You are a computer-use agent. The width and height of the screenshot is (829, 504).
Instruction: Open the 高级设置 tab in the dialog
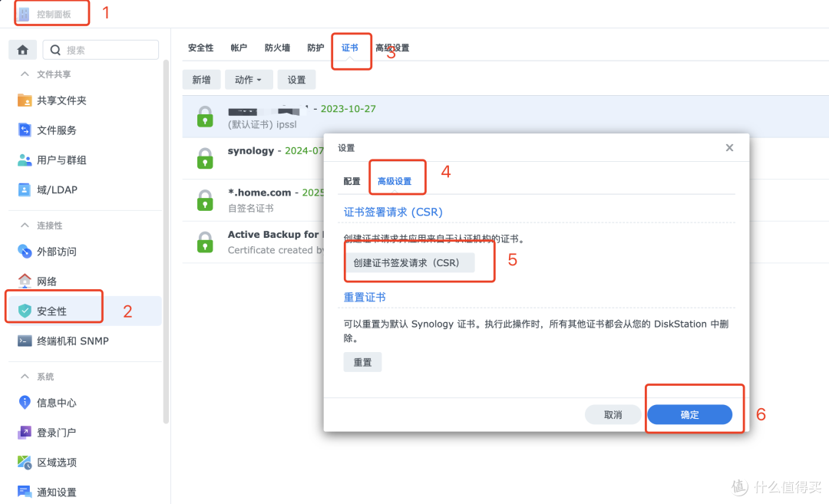tap(395, 181)
